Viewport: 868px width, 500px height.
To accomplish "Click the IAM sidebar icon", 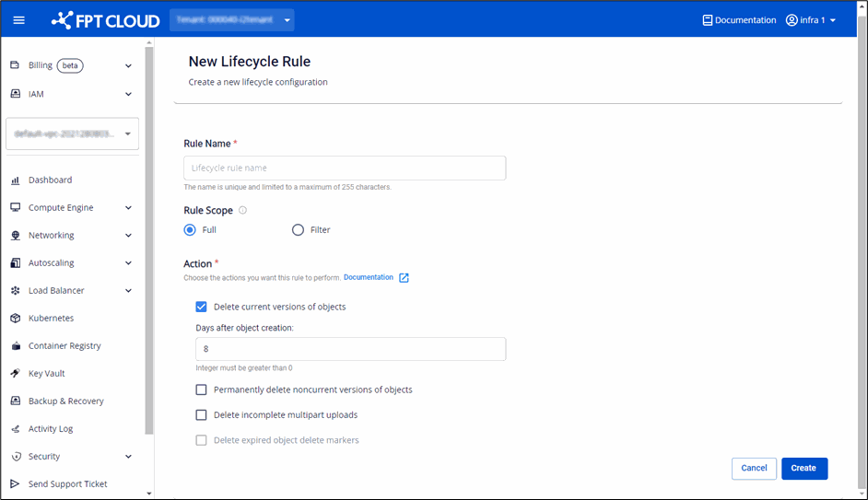I will (16, 94).
